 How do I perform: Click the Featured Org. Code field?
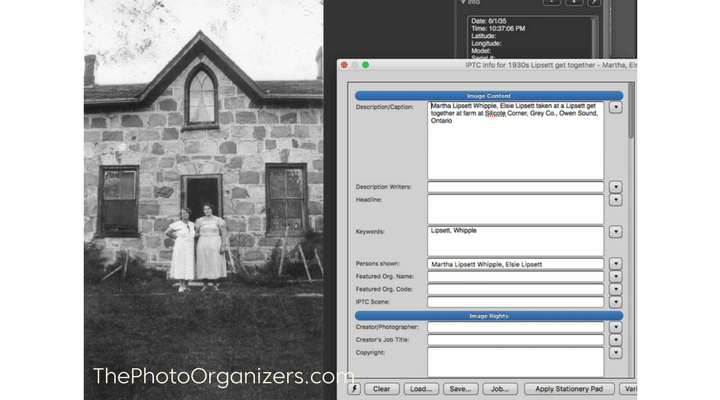[x=516, y=289]
